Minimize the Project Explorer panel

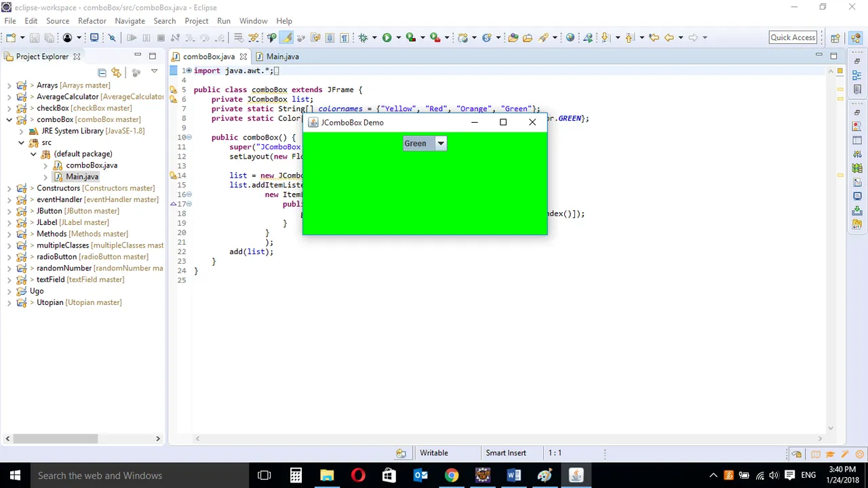[x=138, y=56]
